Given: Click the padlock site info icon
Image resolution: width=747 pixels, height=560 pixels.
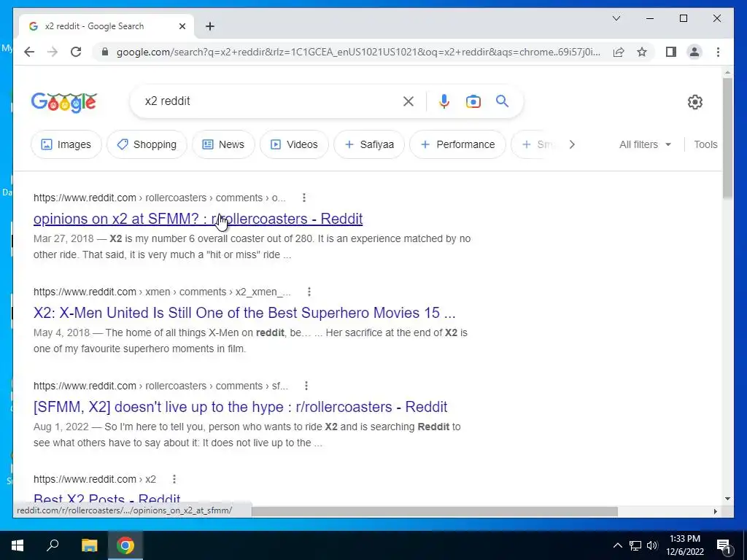Looking at the screenshot, I should tap(105, 52).
